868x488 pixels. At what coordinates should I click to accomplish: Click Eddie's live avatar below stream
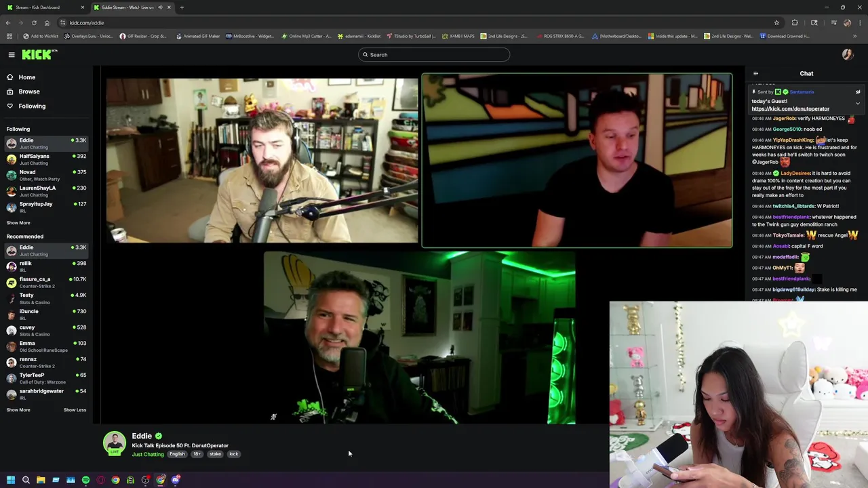(x=115, y=443)
